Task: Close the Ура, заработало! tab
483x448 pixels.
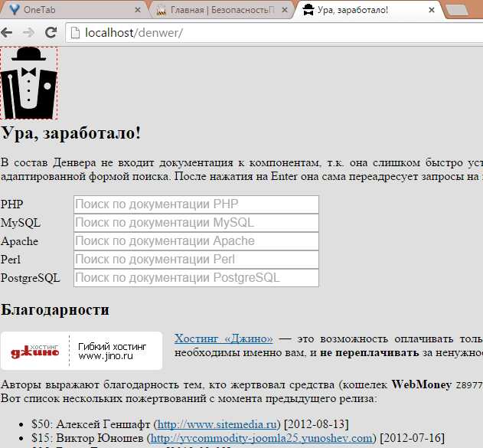Action: (x=432, y=10)
